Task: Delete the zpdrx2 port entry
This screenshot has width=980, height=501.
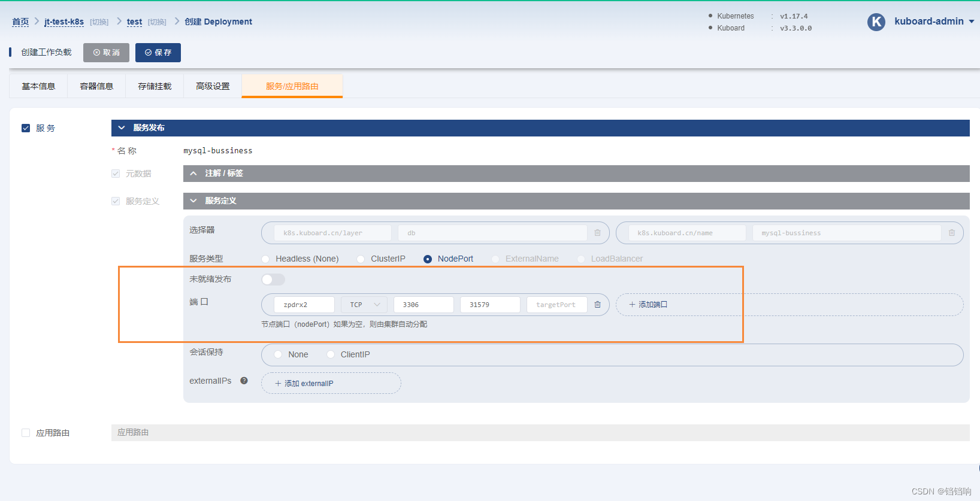Action: tap(597, 305)
